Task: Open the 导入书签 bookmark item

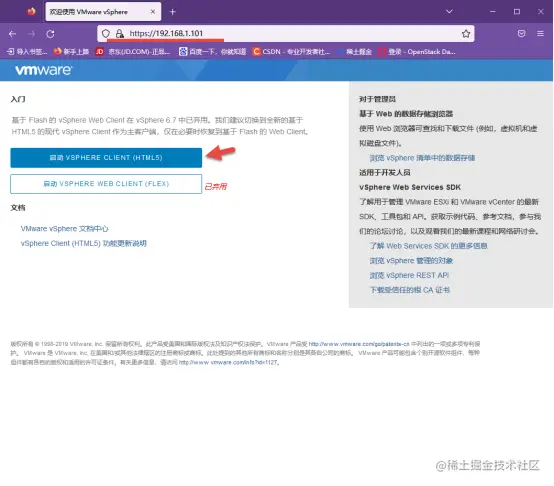Action: (27, 52)
